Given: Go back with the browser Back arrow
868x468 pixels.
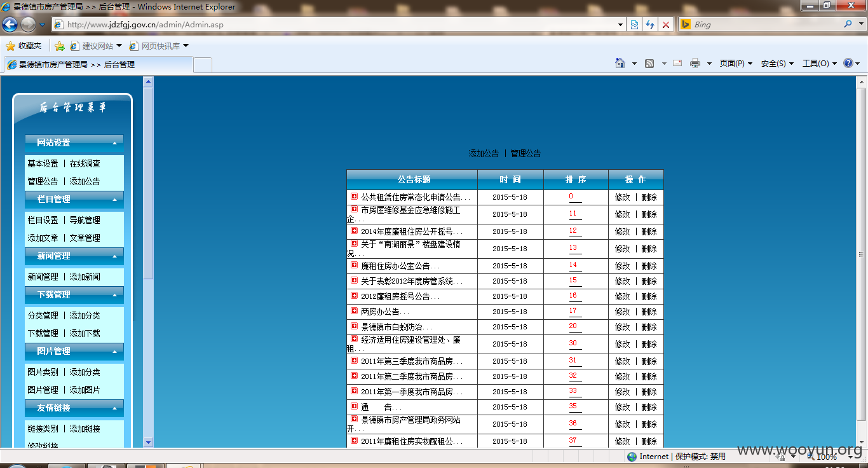Looking at the screenshot, I should pos(10,25).
